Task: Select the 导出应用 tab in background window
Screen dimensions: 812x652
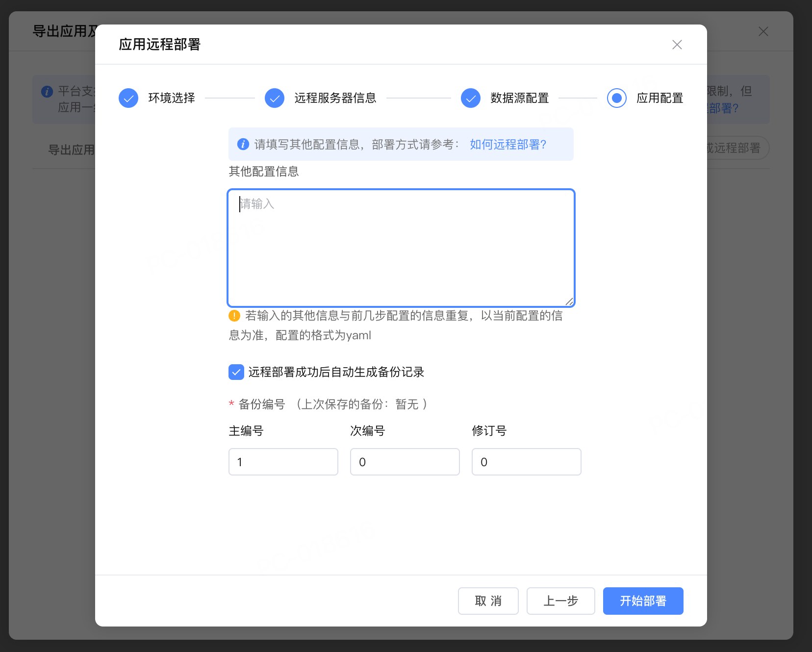Action: [72, 150]
